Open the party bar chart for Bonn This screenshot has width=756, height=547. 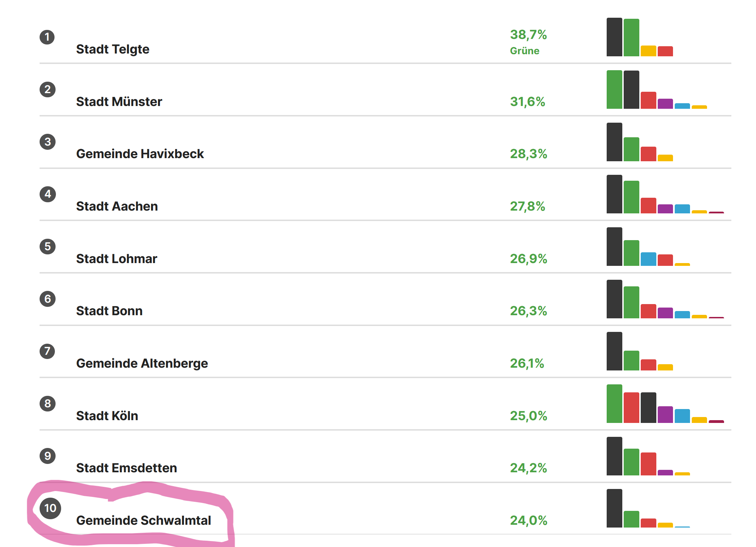coord(665,299)
